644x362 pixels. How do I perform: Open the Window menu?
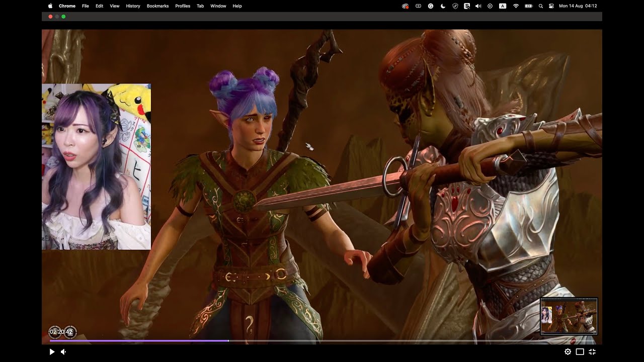point(218,6)
